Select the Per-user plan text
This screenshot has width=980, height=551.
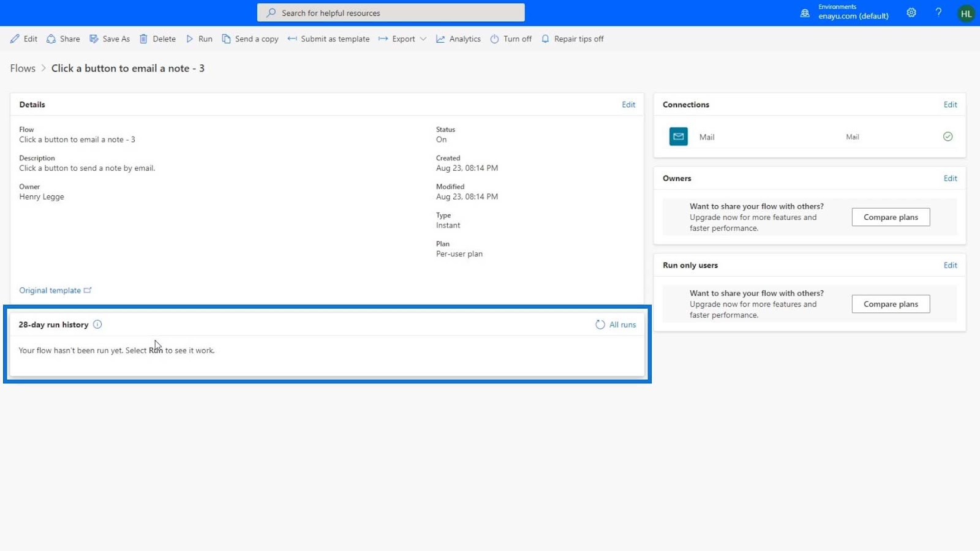tap(459, 253)
